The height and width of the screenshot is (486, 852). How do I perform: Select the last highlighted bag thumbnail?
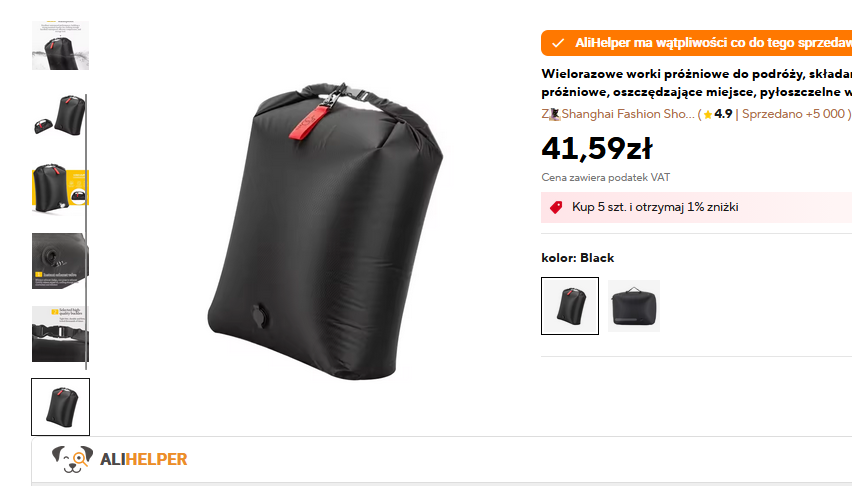(60, 407)
